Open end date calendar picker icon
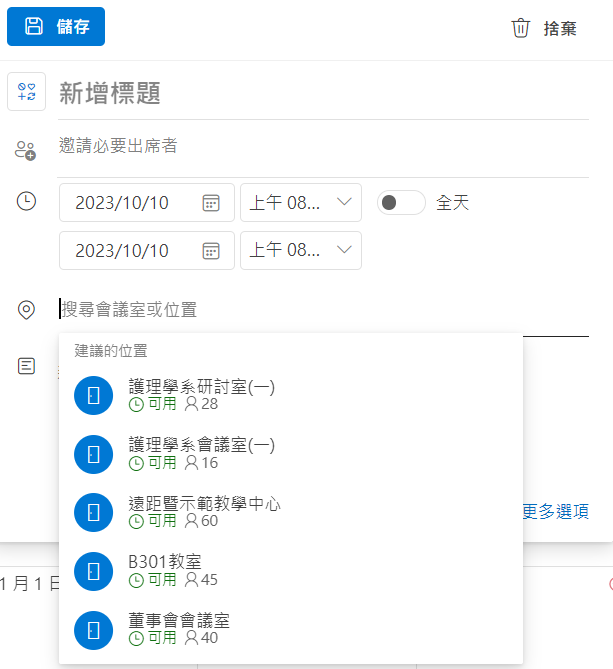Viewport: 613px width, 669px height. pyautogui.click(x=211, y=251)
